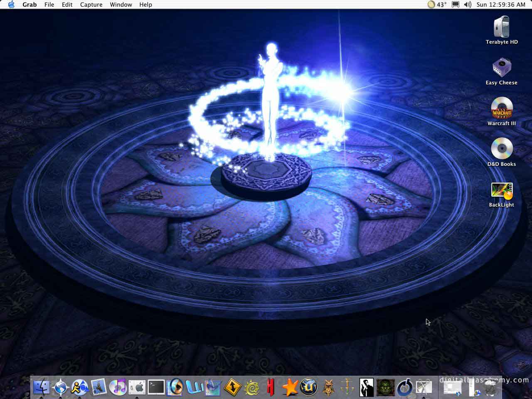Viewport: 532px width, 399px height.
Task: Click the yellow arrows road sign icon
Action: click(x=232, y=387)
